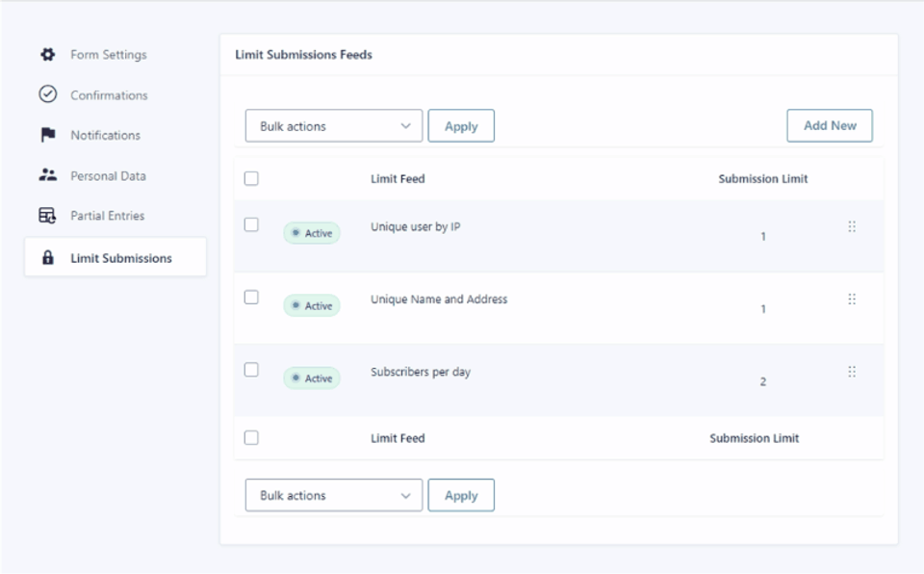Click the Limit Feed footer column label
The width and height of the screenshot is (924, 574).
coord(398,438)
